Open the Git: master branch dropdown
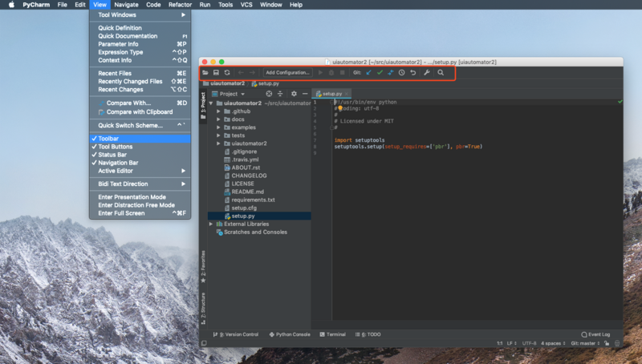Image resolution: width=642 pixels, height=364 pixels. [586, 343]
